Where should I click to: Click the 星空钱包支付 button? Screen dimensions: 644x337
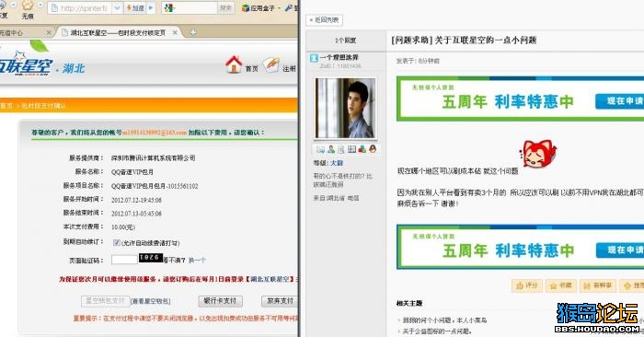[105, 301]
